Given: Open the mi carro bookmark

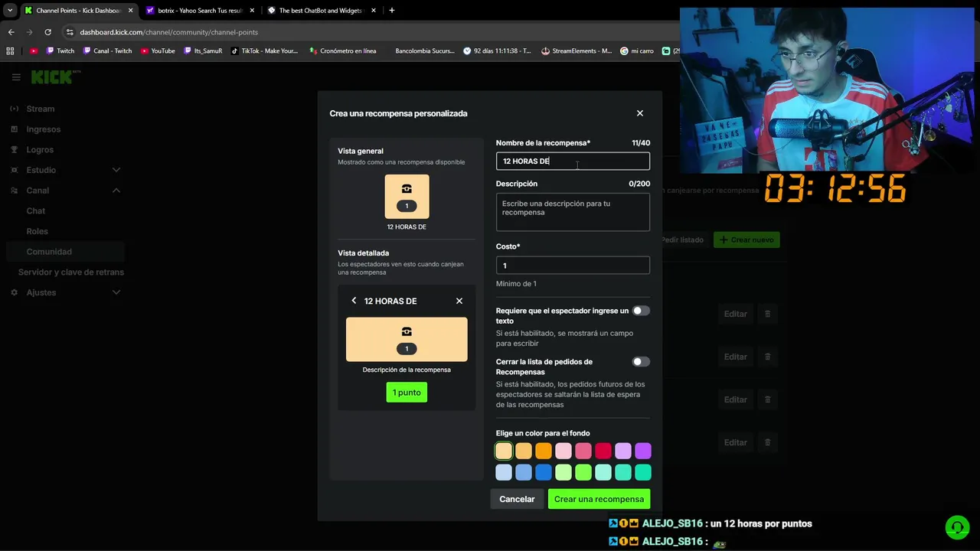Looking at the screenshot, I should click(x=637, y=51).
